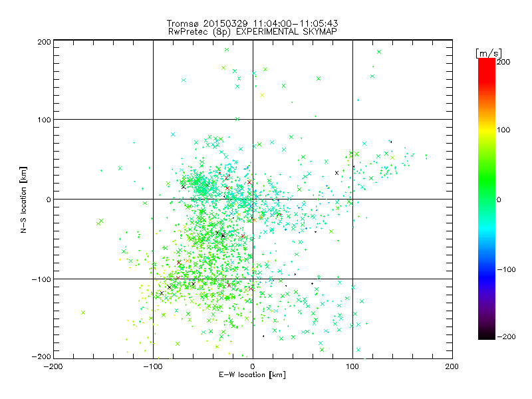Click the colorbar "-100" value label
The image size is (532, 399).
click(x=506, y=269)
